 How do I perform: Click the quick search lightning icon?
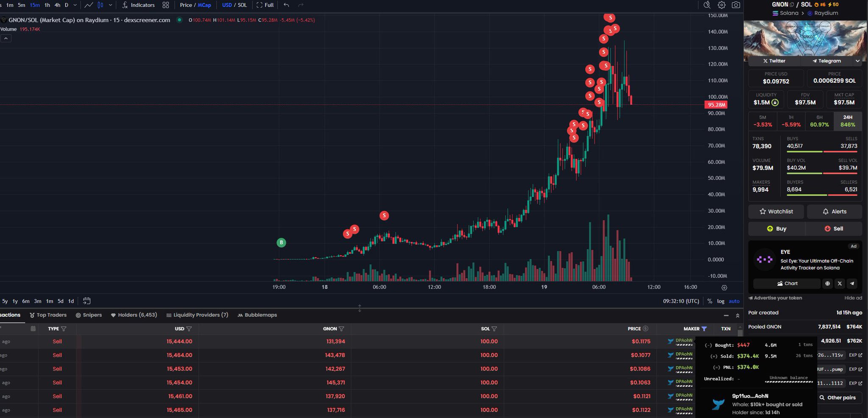tap(707, 5)
